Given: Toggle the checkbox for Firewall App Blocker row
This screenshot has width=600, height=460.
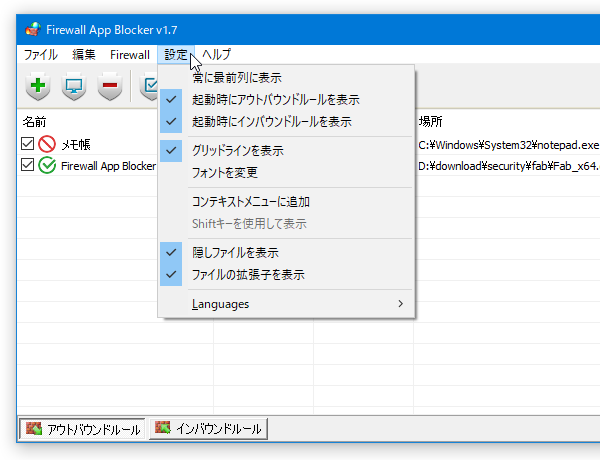Looking at the screenshot, I should (28, 165).
